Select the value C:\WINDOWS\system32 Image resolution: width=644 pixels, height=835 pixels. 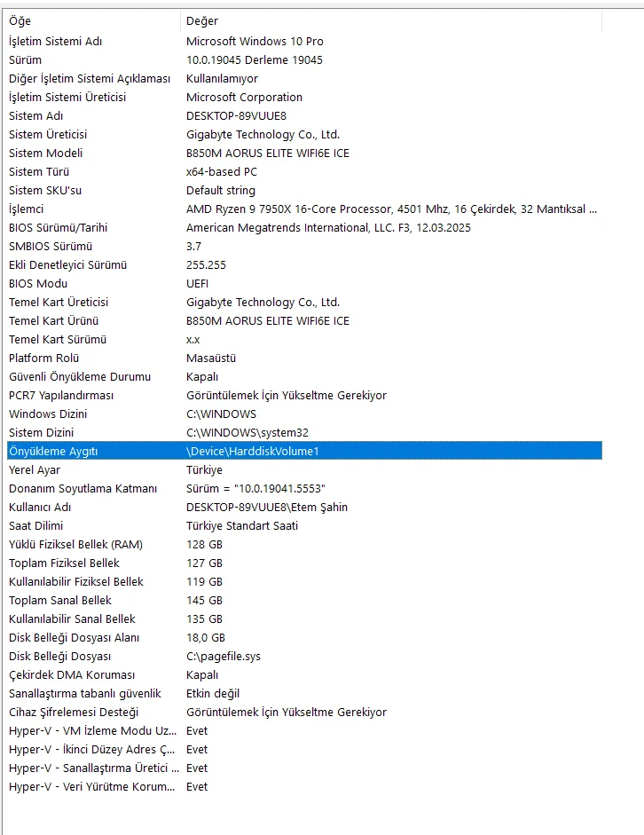tap(247, 432)
